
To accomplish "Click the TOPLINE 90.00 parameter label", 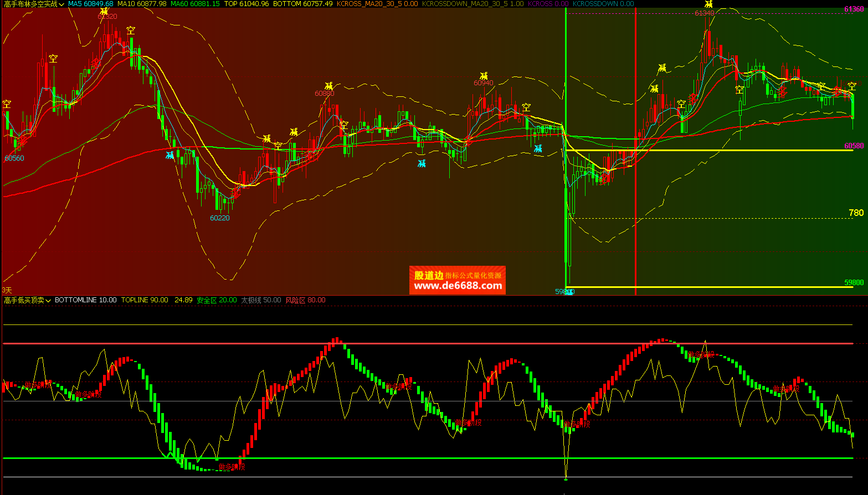I will pos(145,300).
